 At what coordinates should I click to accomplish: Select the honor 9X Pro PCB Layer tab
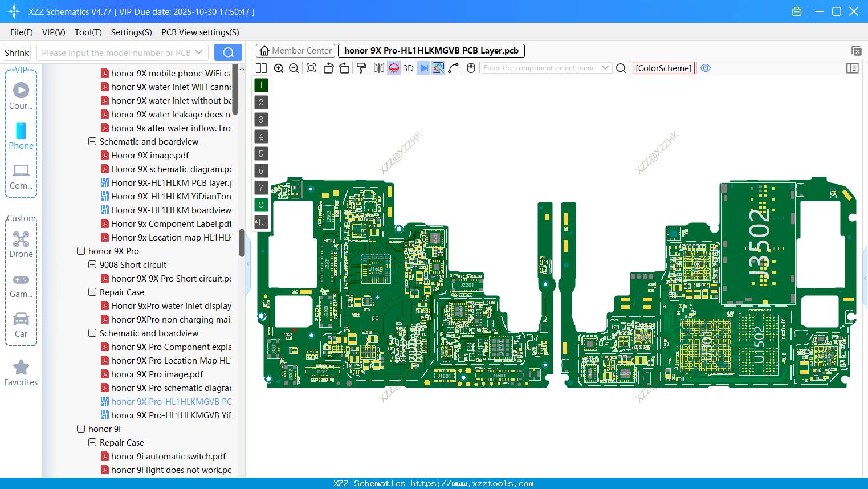431,51
